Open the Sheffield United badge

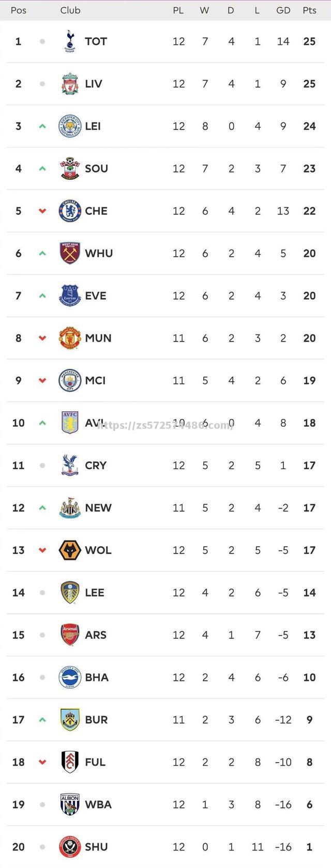click(70, 847)
